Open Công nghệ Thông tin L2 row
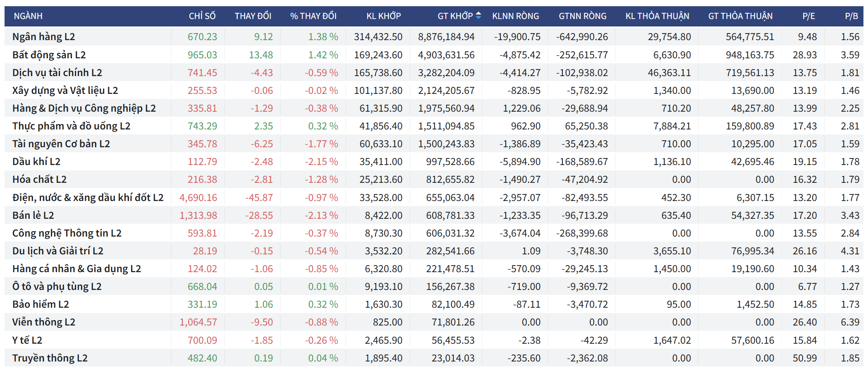This screenshot has width=868, height=371. point(67,233)
